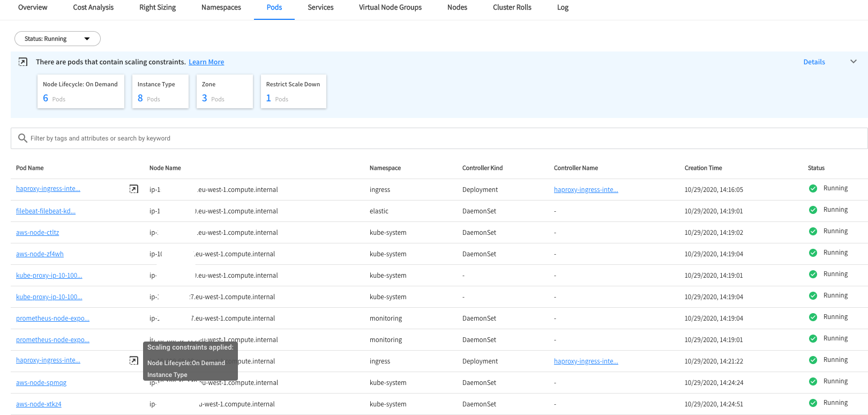Sort the table by Creation Time column header

703,168
